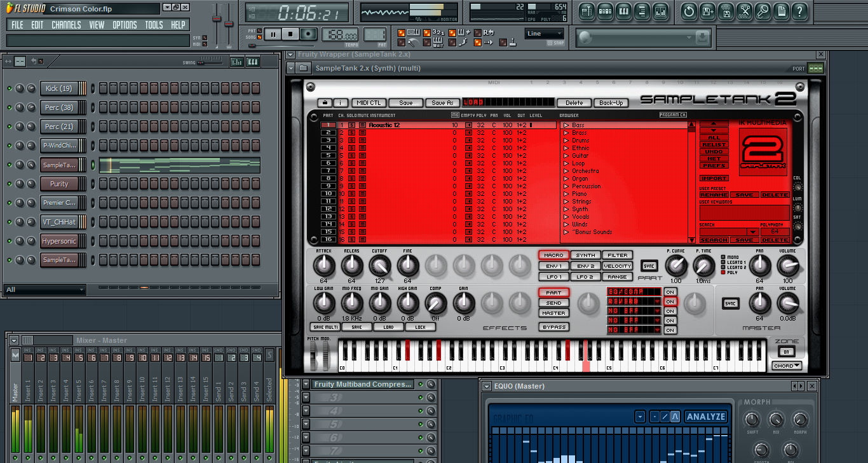Open the CHANNELS menu
The width and height of the screenshot is (868, 463).
pyautogui.click(x=66, y=25)
